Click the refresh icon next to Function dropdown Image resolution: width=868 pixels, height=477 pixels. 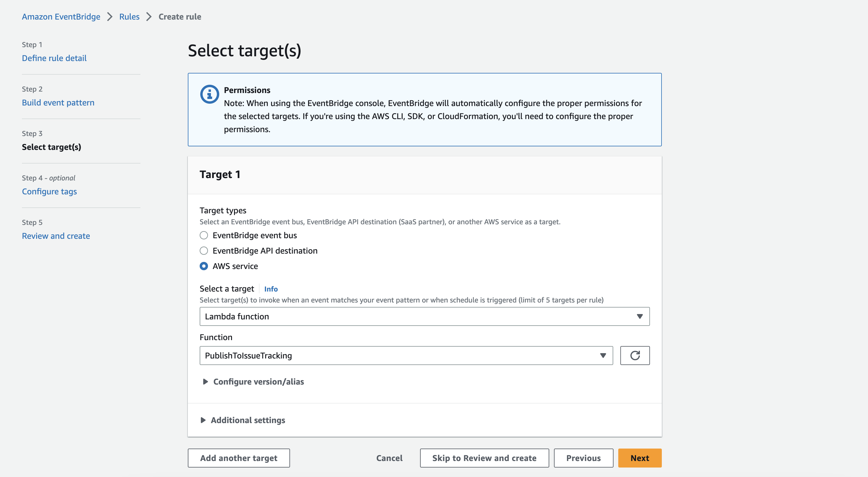(x=635, y=356)
